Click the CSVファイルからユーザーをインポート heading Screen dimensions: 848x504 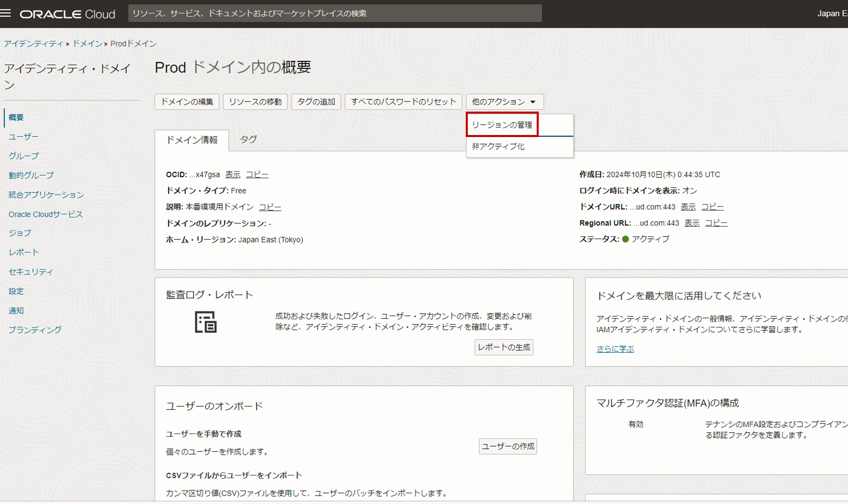[x=234, y=475]
